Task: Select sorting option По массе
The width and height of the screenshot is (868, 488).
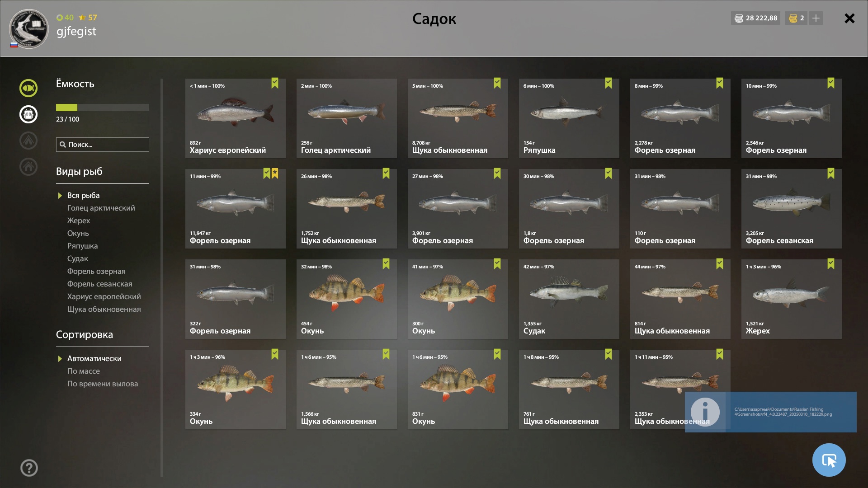Action: [84, 371]
